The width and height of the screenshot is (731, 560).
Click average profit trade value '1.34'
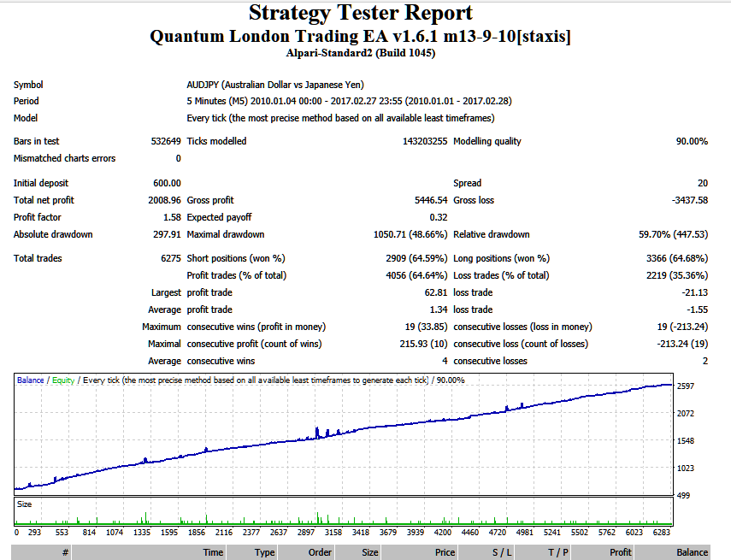pos(439,309)
